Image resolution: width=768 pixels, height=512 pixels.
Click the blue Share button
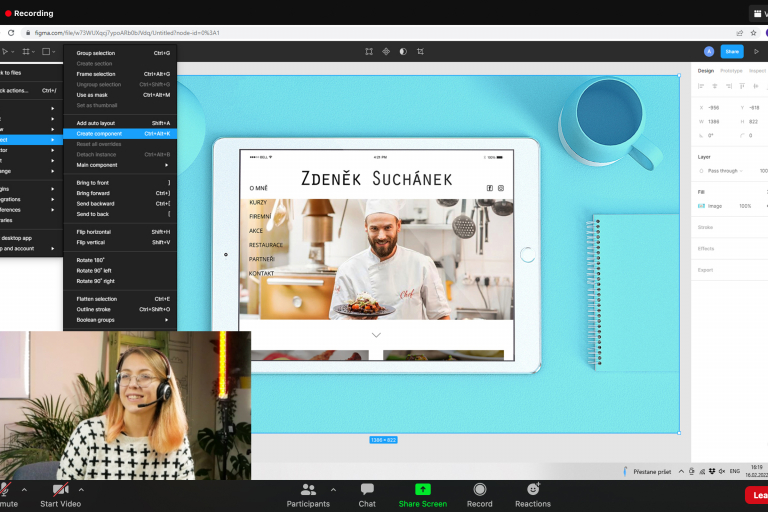pos(732,51)
